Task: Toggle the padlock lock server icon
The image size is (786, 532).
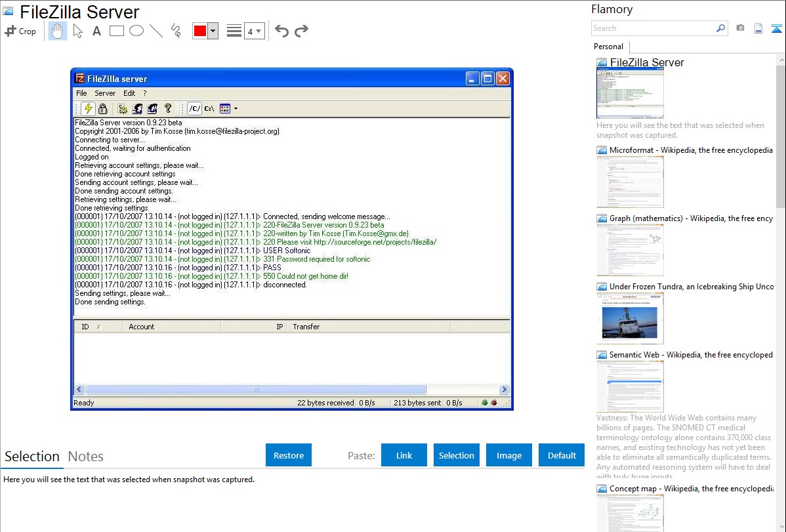Action: pos(103,108)
